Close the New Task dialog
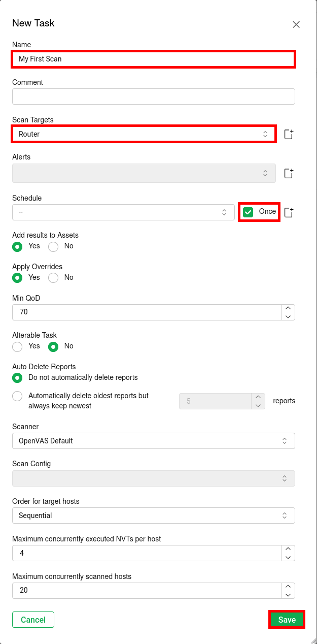Screen dimensions: 317x644 point(296,24)
